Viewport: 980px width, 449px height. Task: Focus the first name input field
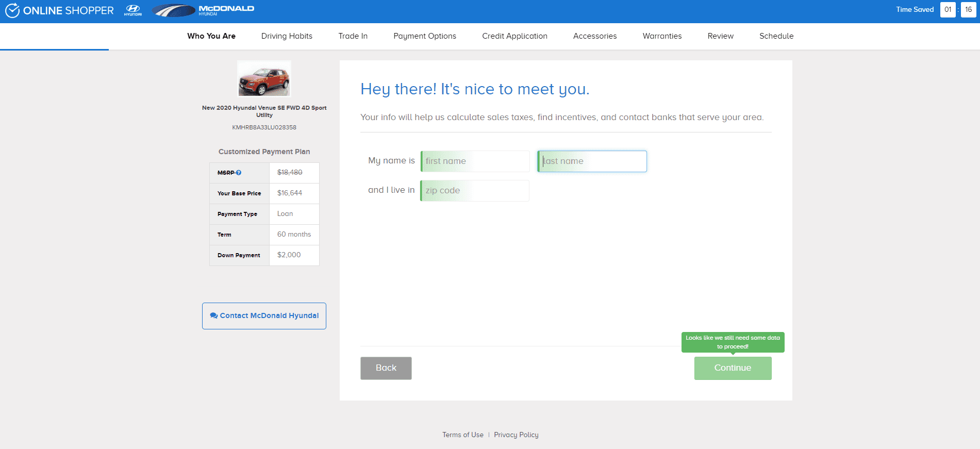475,161
